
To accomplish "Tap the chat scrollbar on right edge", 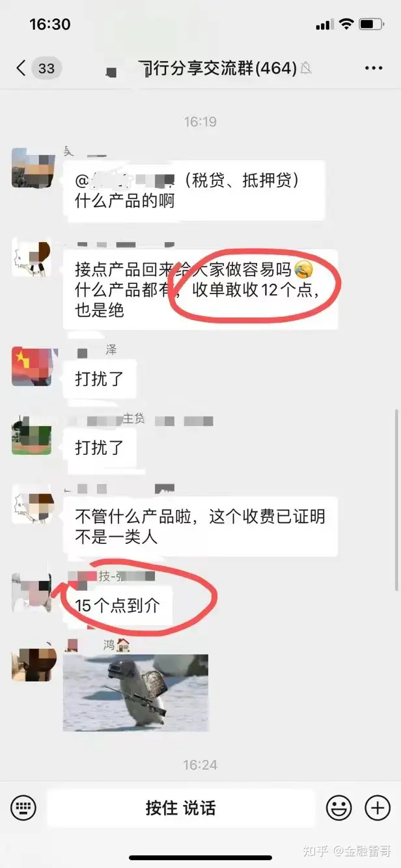I will (396, 500).
